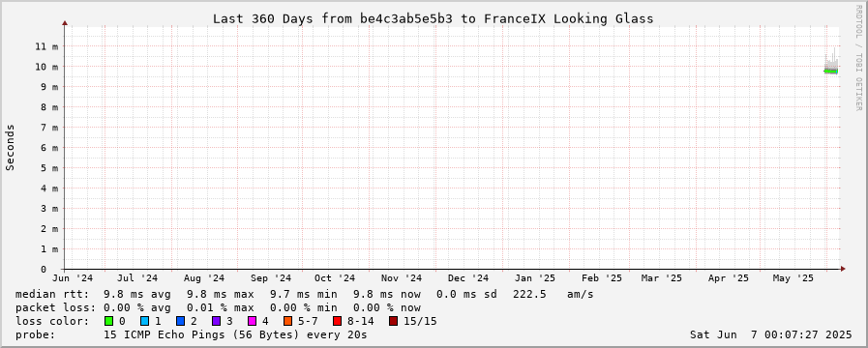The height and width of the screenshot is (348, 868).
Task: Click the light blue loss color 1 swatch
Action: point(144,321)
